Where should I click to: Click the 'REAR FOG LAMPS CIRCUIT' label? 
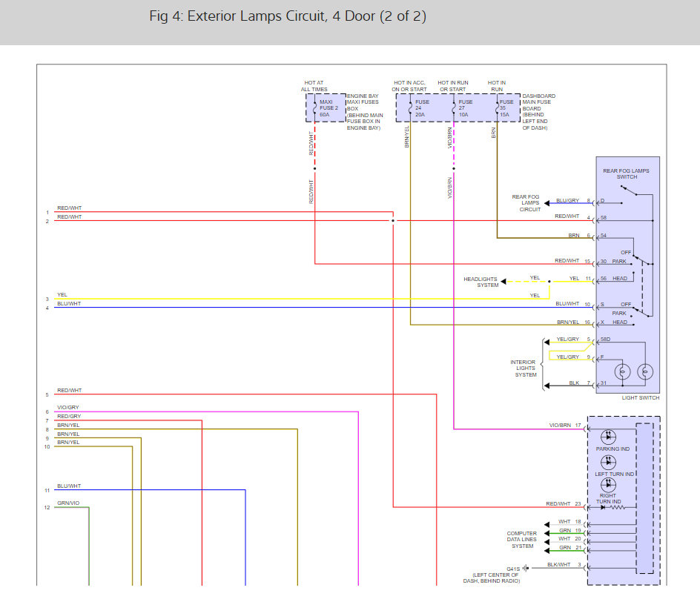(x=526, y=203)
